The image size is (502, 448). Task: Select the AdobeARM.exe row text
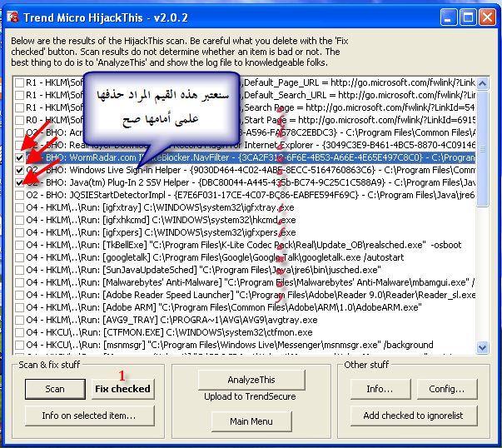click(x=224, y=307)
